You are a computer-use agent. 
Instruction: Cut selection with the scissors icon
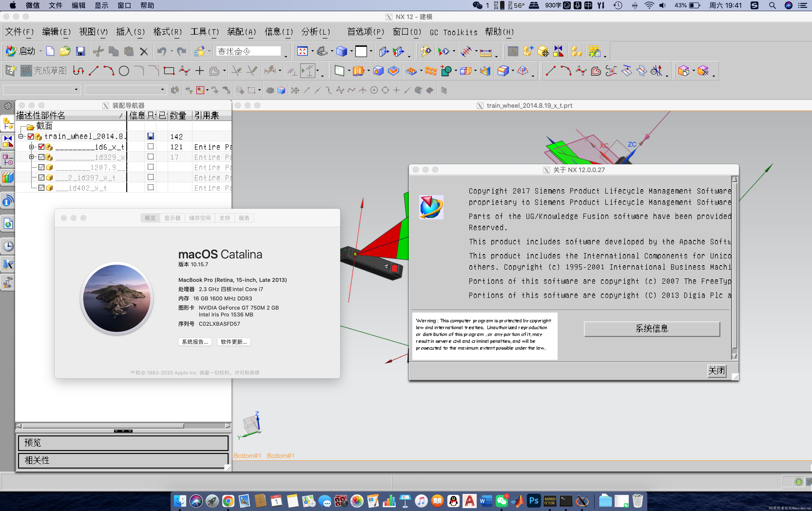(98, 51)
